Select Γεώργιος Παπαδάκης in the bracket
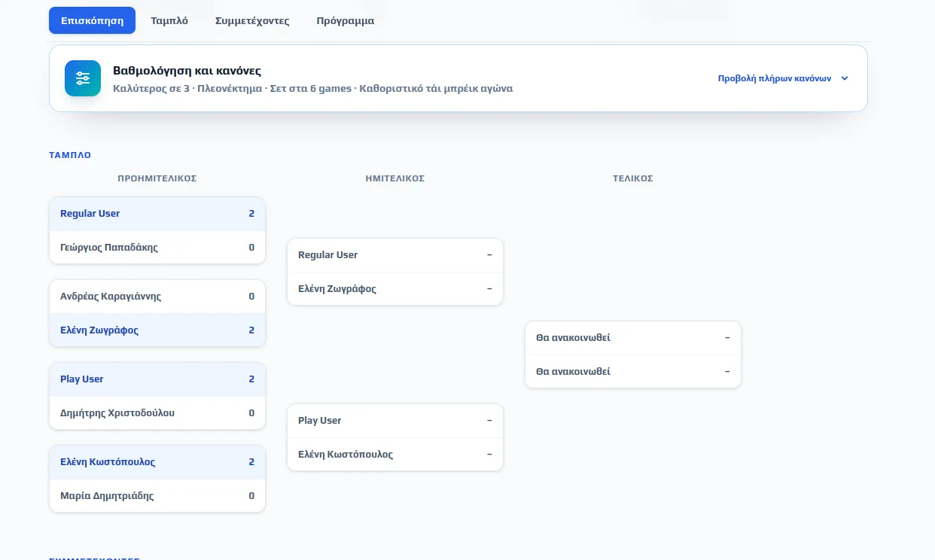935x560 pixels. 157,247
